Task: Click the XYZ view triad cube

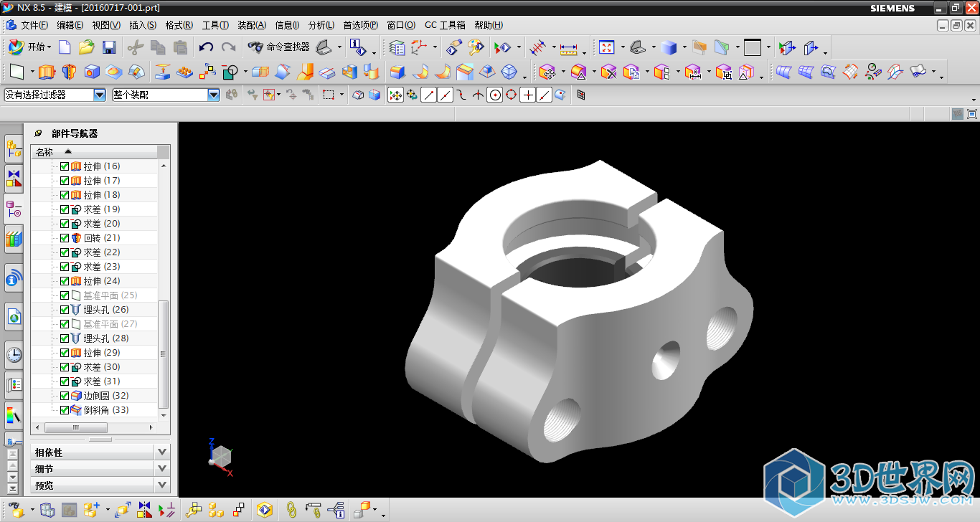Action: (221, 456)
